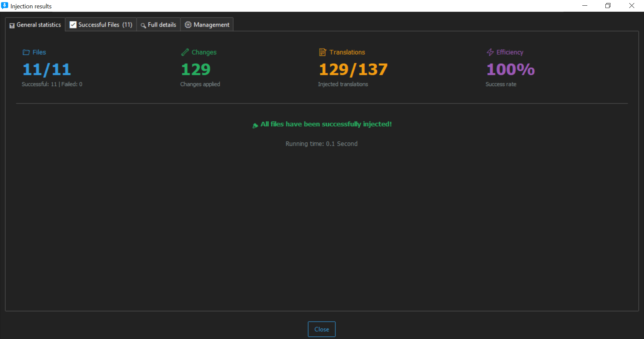644x339 pixels.
Task: Click the green icon before the success message
Action: pyautogui.click(x=255, y=125)
